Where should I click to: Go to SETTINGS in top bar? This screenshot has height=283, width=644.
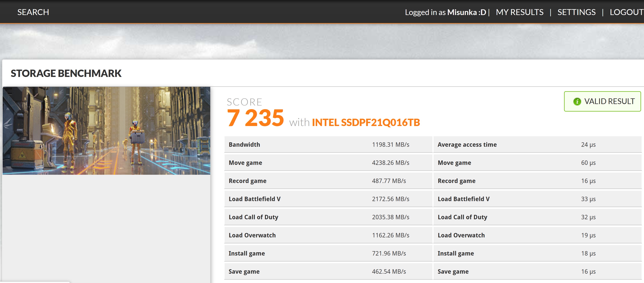tap(576, 12)
